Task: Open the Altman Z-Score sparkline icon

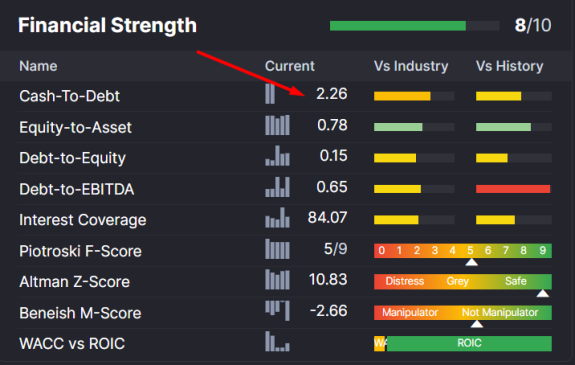Action: pyautogui.click(x=277, y=280)
